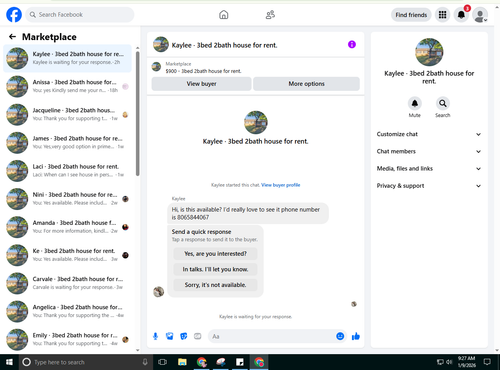500x370 pixels.
Task: Click the Aa message input field
Action: 272,336
